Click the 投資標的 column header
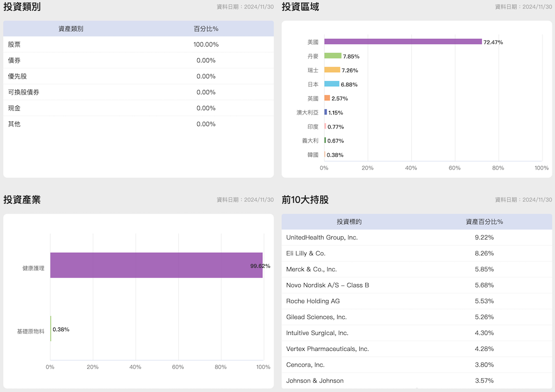The width and height of the screenshot is (555, 392). [349, 222]
